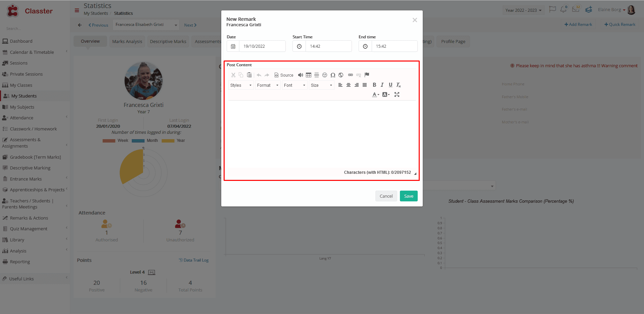Insert a link using the chain icon
Screen dimensions: 644x314
tap(351, 75)
